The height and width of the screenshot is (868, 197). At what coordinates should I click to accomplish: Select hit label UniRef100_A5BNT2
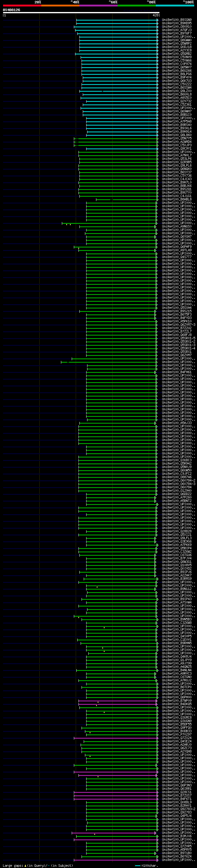177,501
